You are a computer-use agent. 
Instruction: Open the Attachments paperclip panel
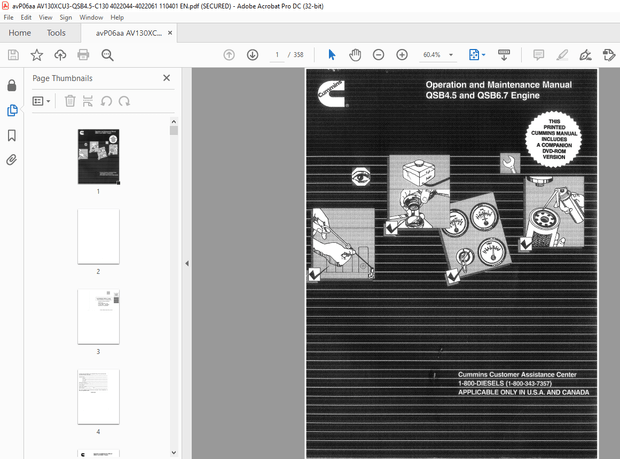[x=12, y=160]
